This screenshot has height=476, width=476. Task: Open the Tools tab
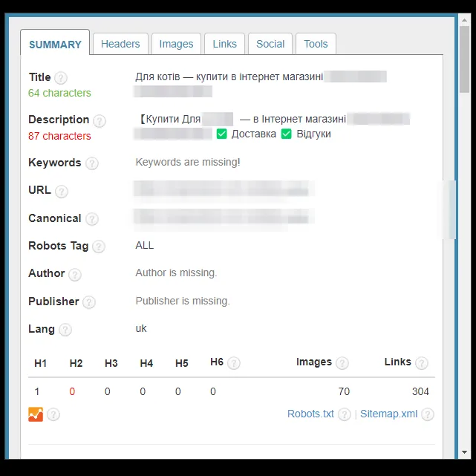[316, 44]
